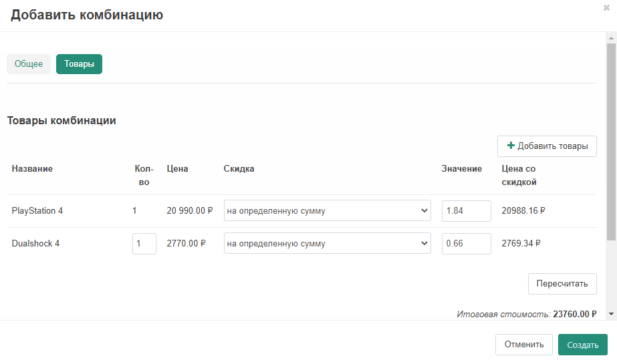Click the vertical scrollbar thumb
617x364 pixels.
(611, 140)
